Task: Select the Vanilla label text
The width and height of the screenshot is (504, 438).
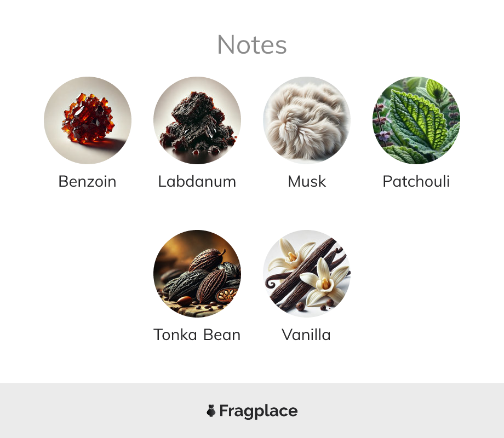Action: tap(306, 335)
